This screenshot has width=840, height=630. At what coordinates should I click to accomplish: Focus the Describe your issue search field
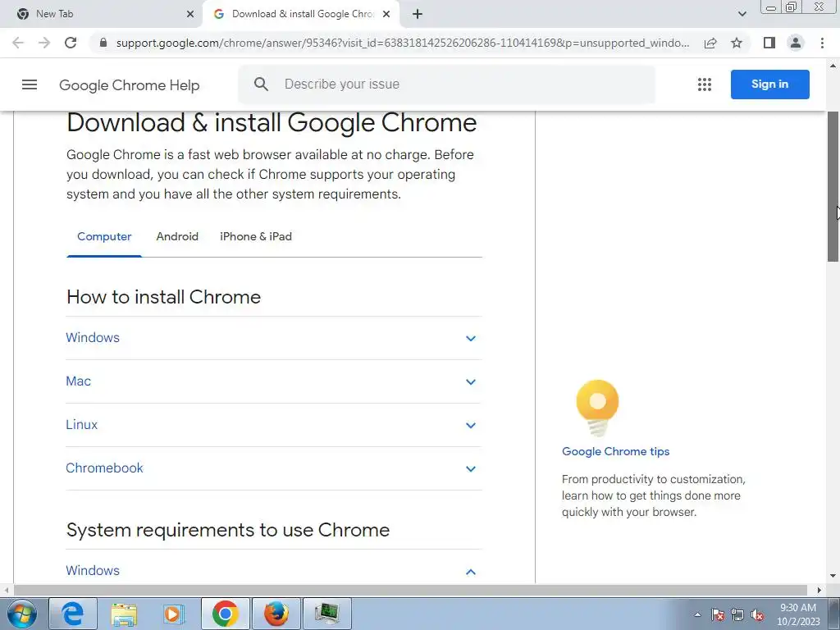click(447, 84)
